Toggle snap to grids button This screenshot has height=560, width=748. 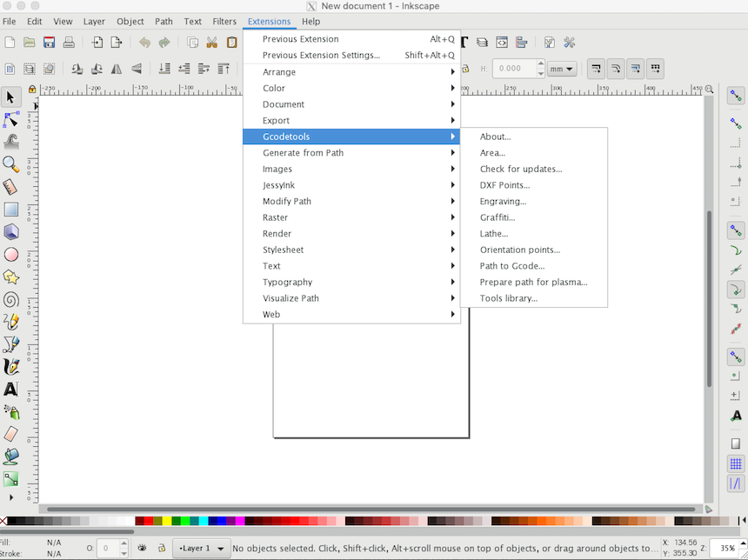pos(736,463)
